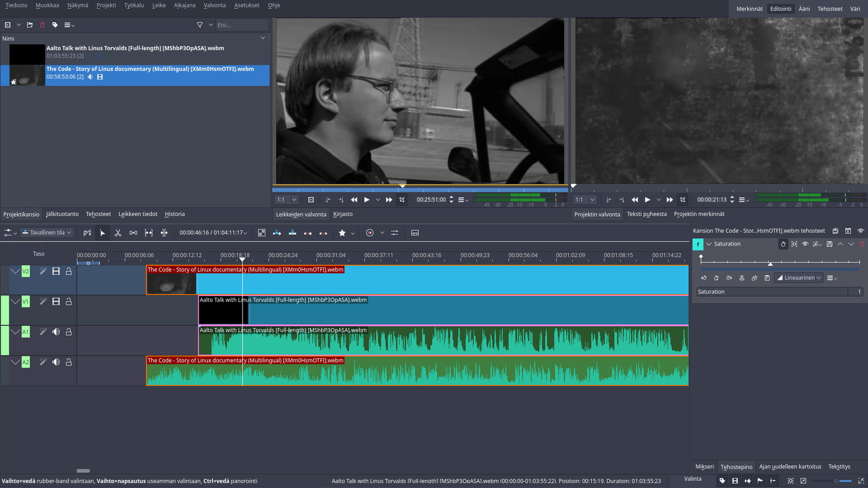Image resolution: width=868 pixels, height=488 pixels.
Task: Mute the A1 audio track
Action: click(56, 332)
